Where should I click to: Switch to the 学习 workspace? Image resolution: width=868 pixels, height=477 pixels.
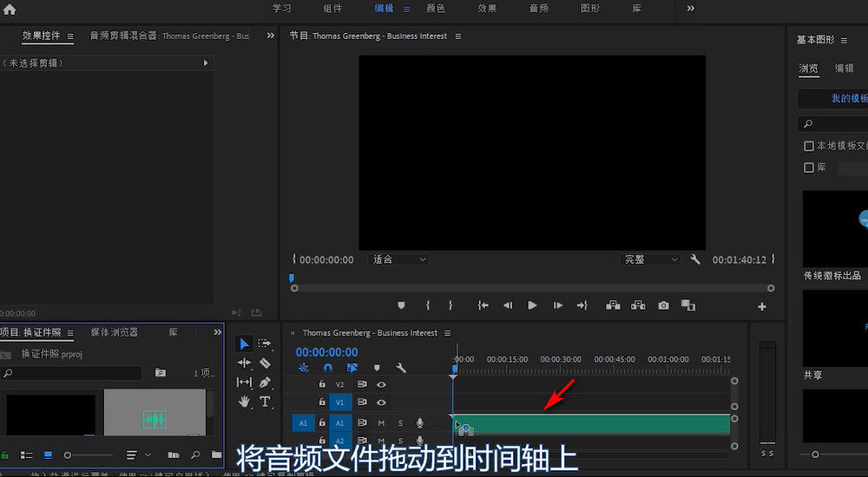tap(282, 9)
